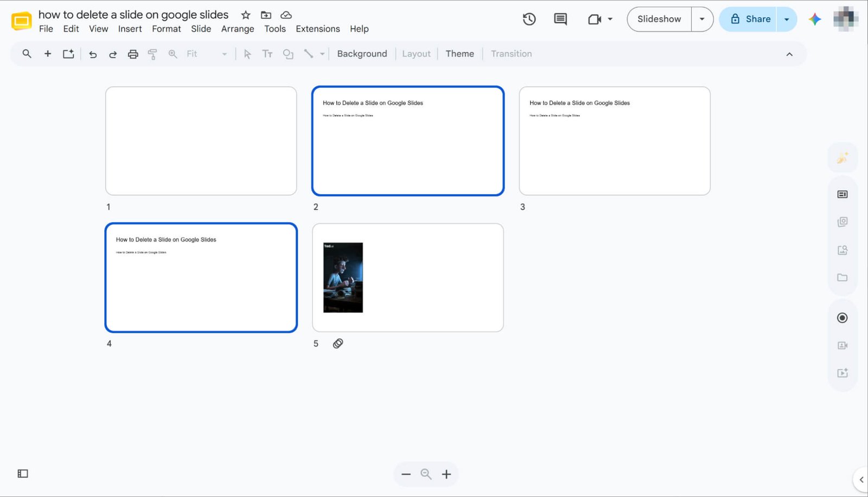Click the video call camera icon
Viewport: 868px width, 497px height.
click(x=595, y=19)
